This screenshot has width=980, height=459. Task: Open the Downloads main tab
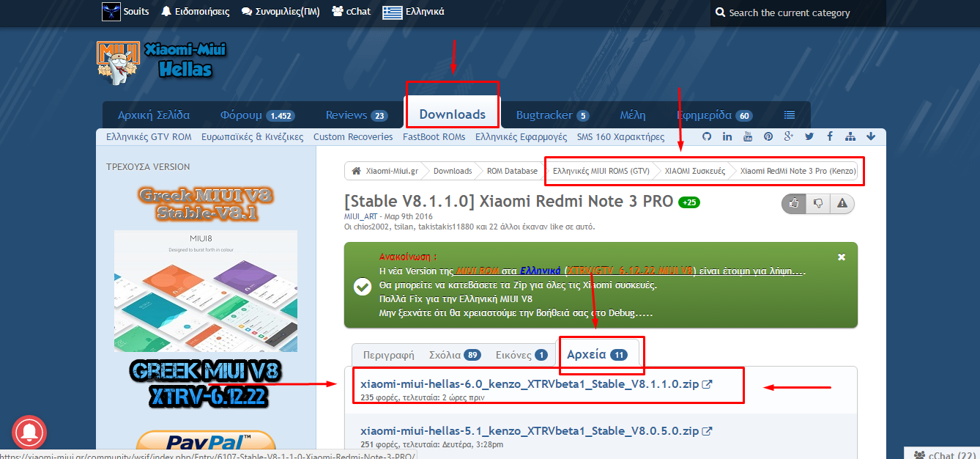click(453, 115)
